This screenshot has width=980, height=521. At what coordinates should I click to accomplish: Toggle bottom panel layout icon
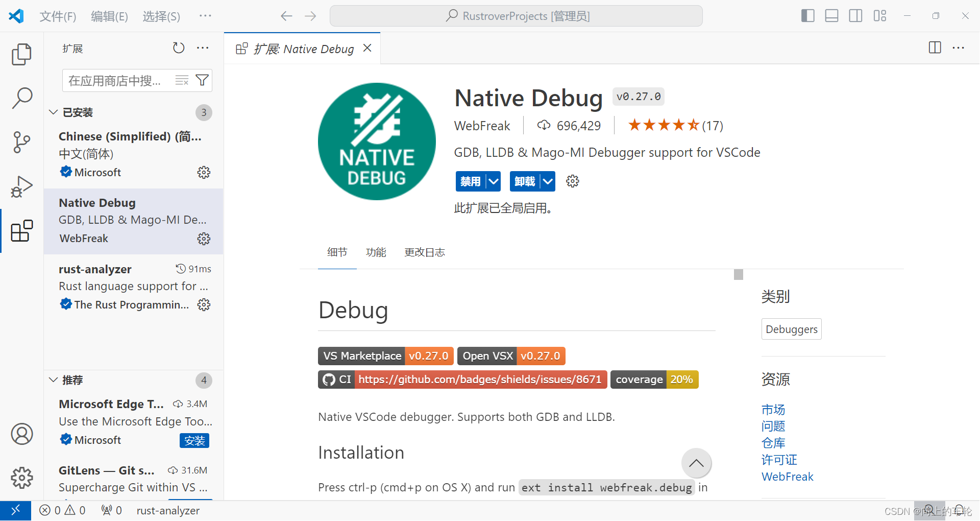point(831,16)
